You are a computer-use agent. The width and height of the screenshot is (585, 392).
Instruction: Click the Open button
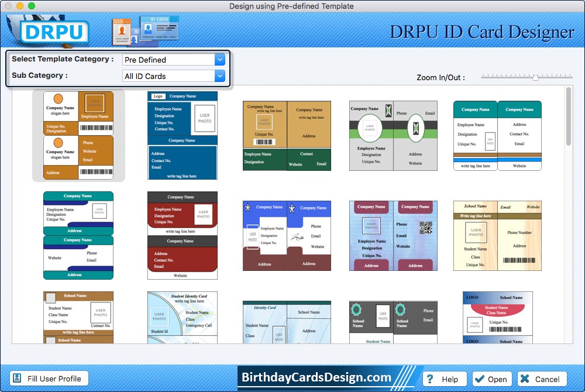pos(492,379)
